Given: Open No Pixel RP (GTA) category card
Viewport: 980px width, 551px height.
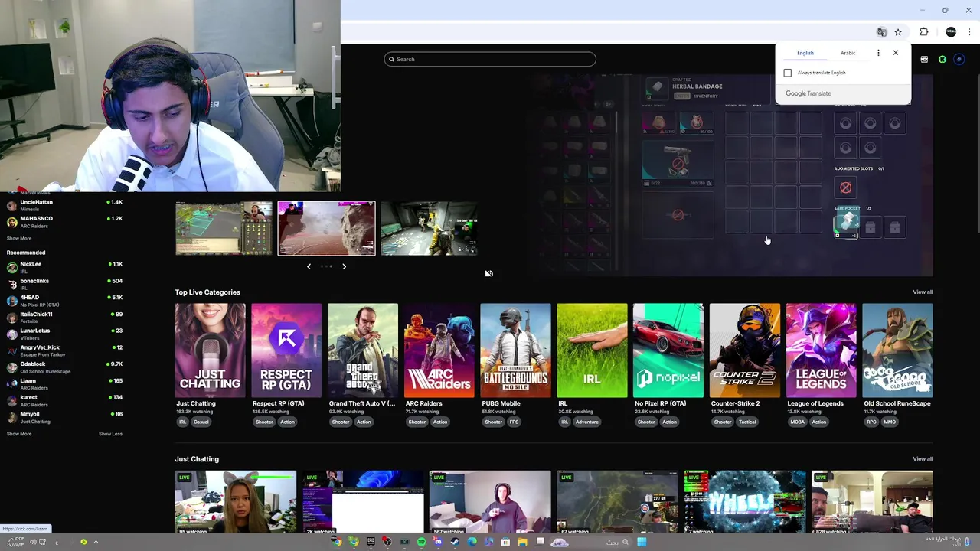Looking at the screenshot, I should [x=668, y=350].
